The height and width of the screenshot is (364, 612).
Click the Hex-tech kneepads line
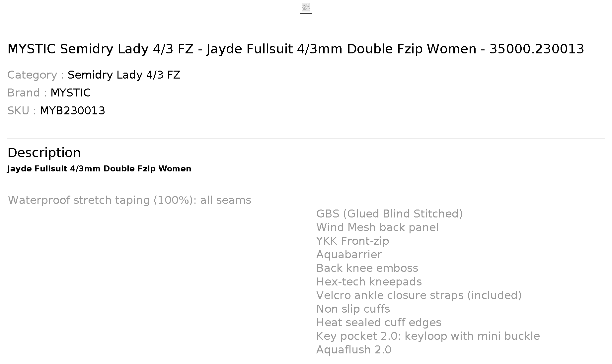pyautogui.click(x=369, y=282)
